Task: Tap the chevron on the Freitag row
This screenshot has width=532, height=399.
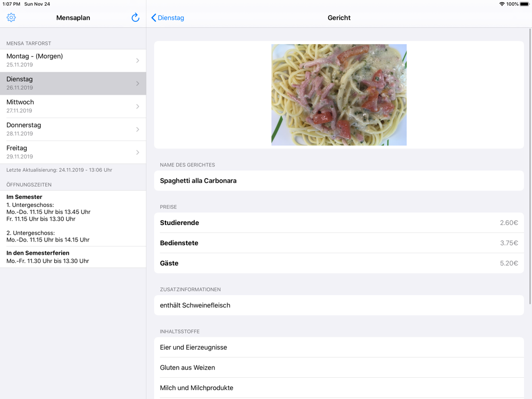Action: point(137,152)
